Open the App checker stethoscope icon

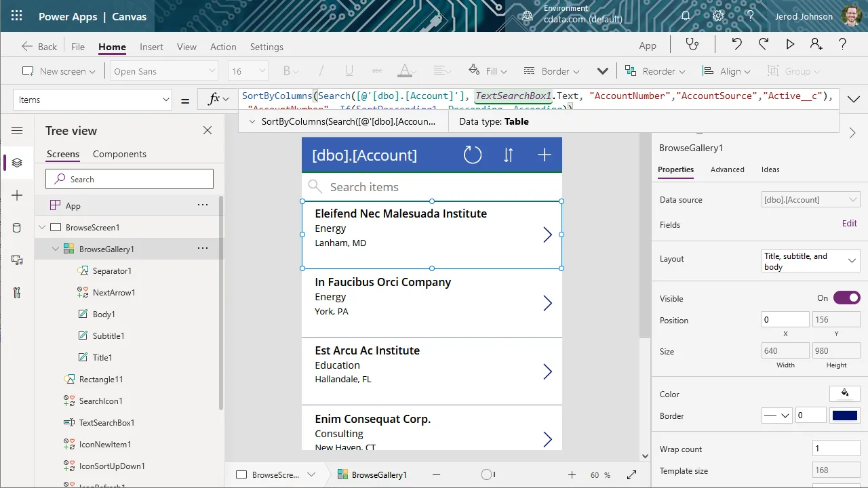click(x=692, y=43)
